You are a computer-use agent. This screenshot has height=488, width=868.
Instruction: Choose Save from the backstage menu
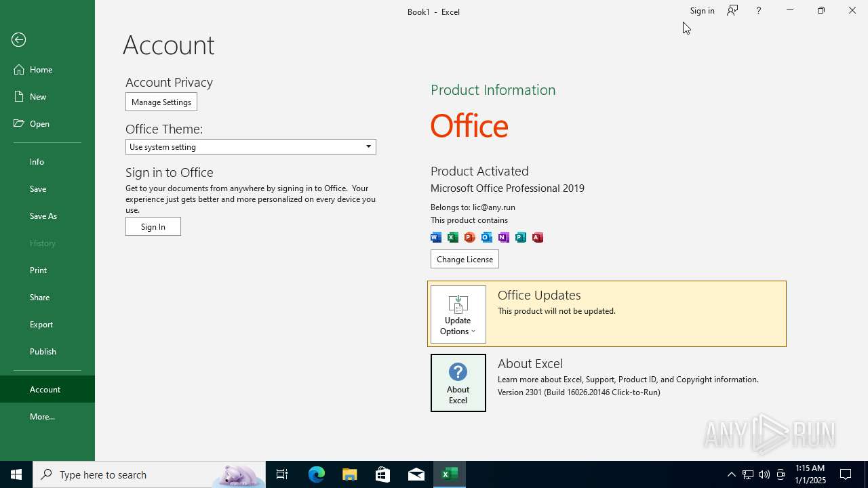click(47, 188)
